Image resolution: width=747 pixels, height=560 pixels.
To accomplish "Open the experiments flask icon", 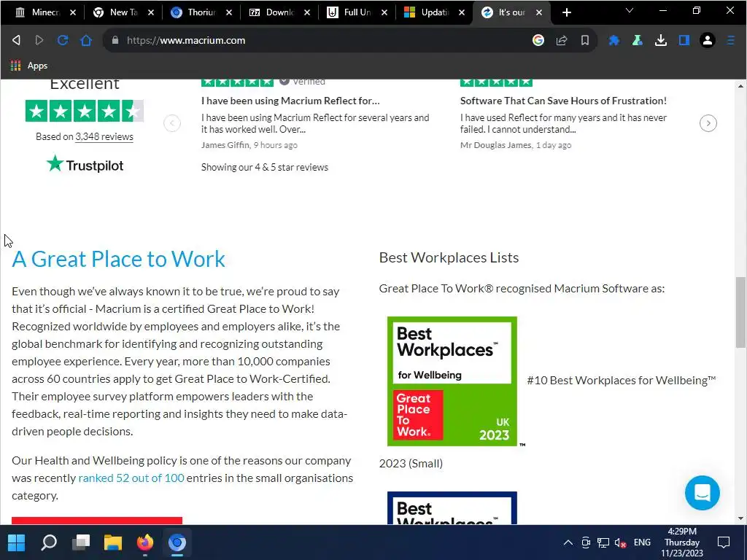I will click(x=638, y=41).
